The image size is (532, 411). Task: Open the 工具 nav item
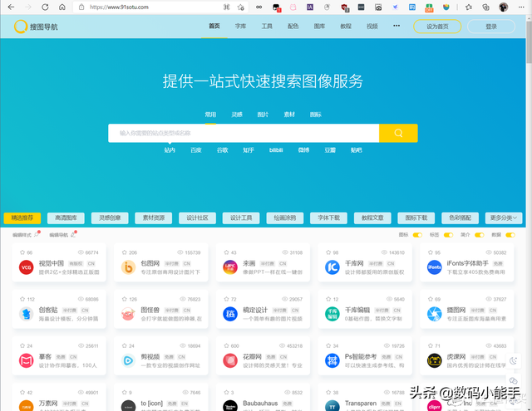[x=267, y=26]
